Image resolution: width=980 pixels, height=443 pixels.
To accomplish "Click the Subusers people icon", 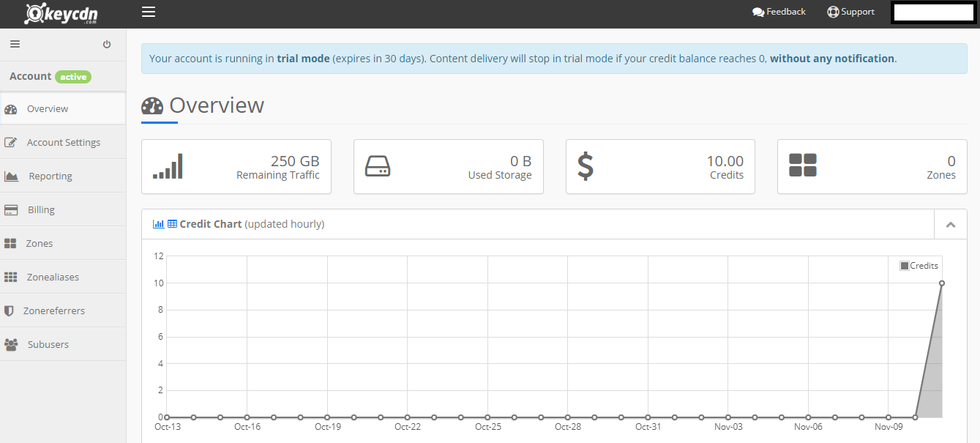I will (x=11, y=345).
